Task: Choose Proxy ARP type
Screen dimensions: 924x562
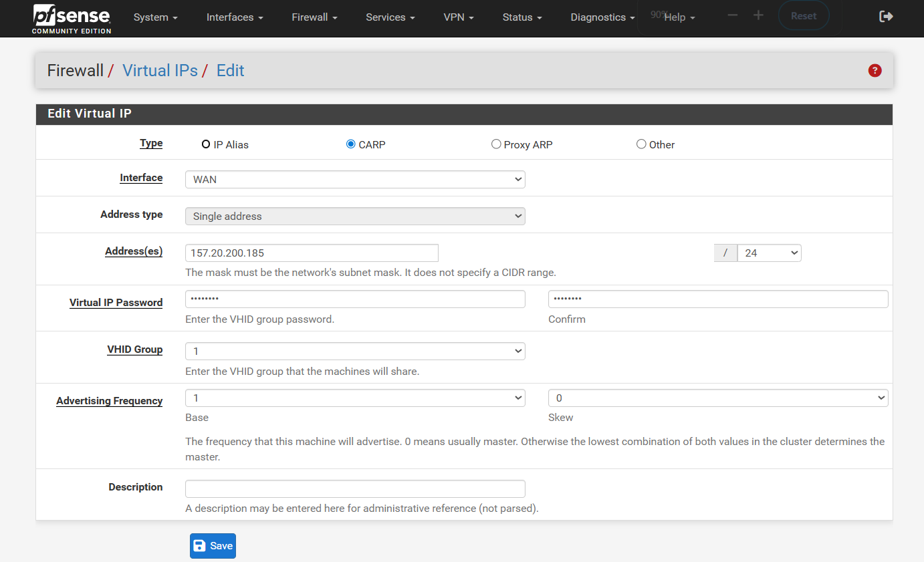Action: [x=496, y=144]
